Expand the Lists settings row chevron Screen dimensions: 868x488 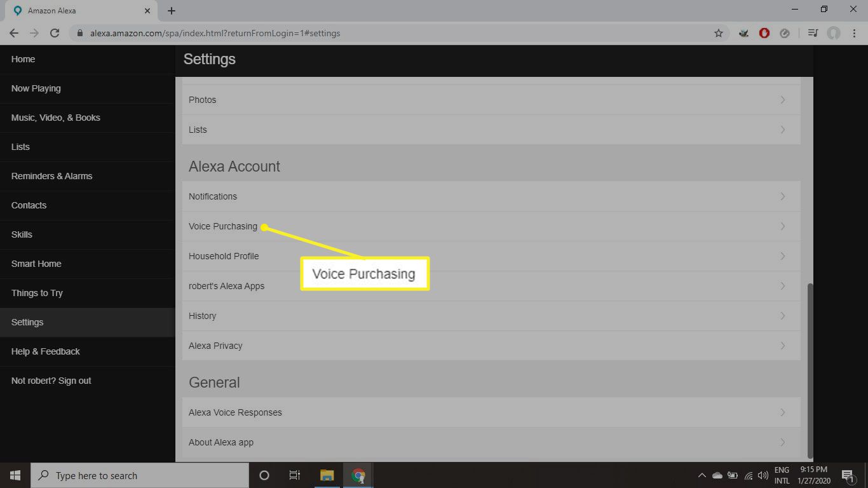click(783, 130)
